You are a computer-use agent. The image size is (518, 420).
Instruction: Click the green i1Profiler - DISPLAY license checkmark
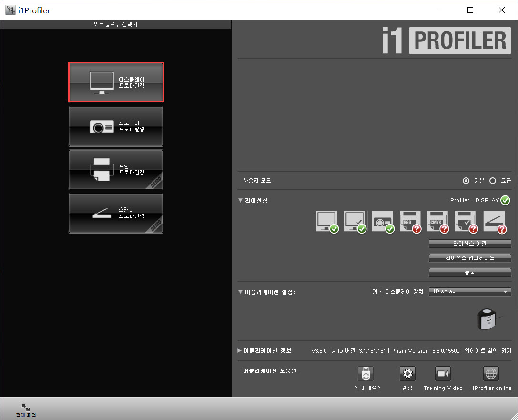click(505, 200)
